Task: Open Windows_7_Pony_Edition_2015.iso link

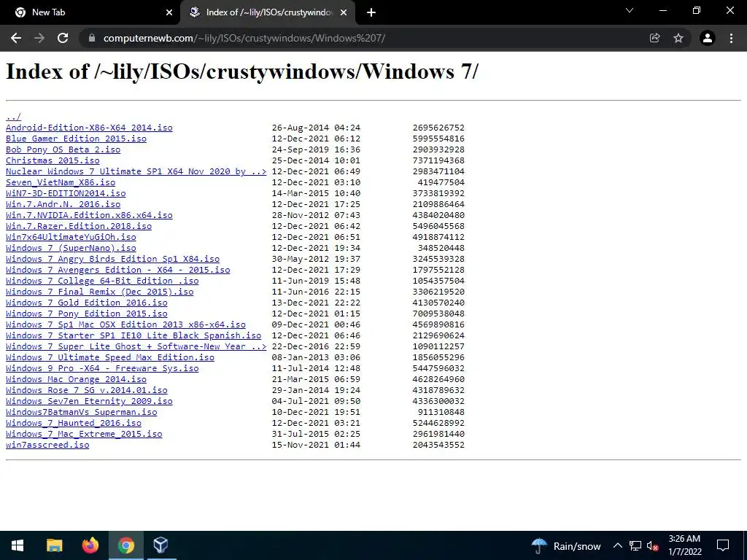Action: [x=87, y=314]
